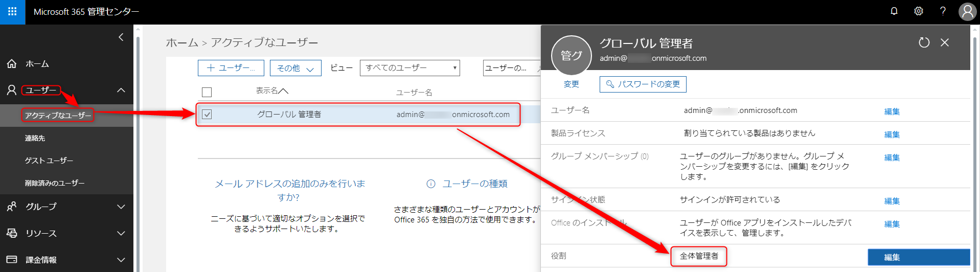Edit the グループ メンバーシップ row

point(892,157)
